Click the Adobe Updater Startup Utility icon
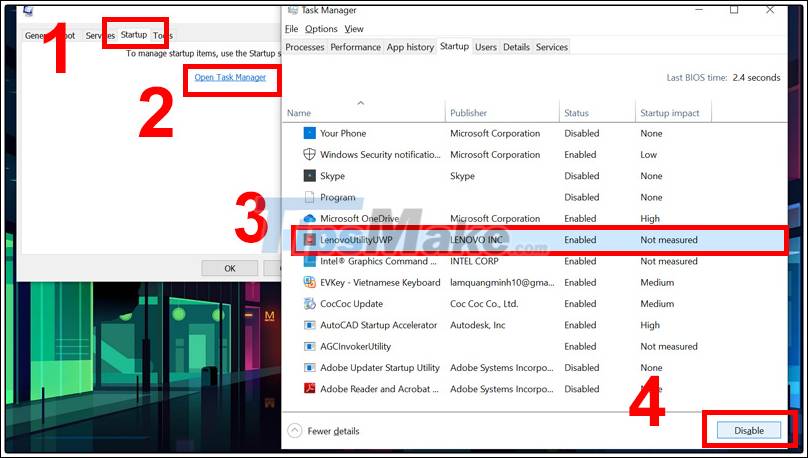 309,367
